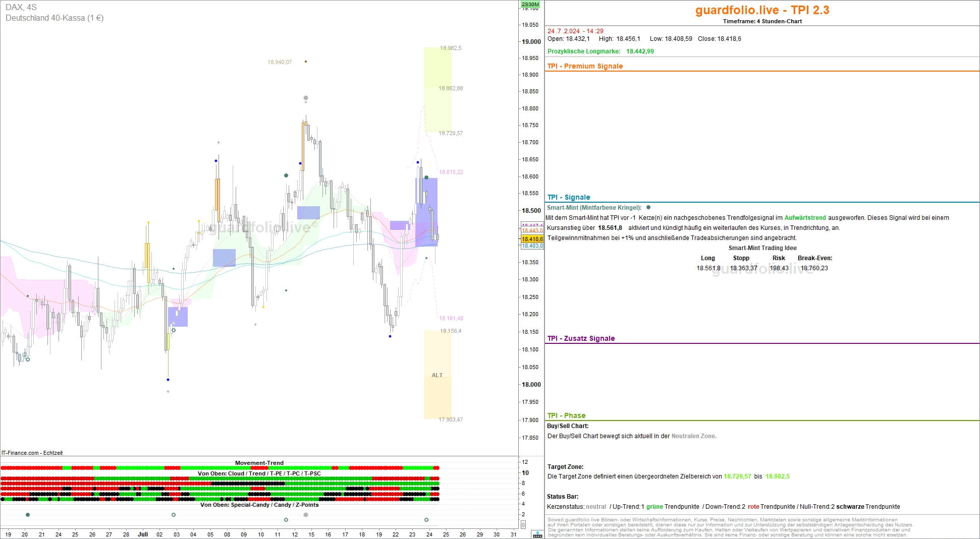Click the Timeframe: 4 Stunden-Chart text
The image size is (980, 539).
tap(762, 21)
